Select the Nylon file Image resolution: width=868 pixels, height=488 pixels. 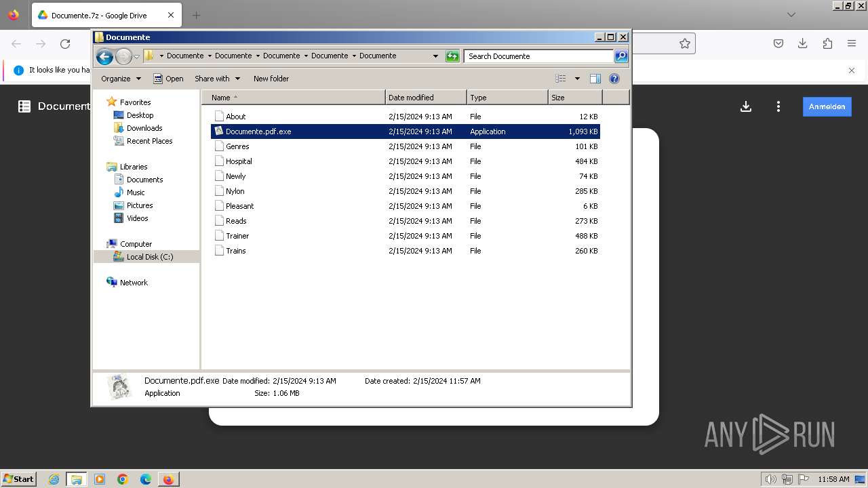(406, 191)
